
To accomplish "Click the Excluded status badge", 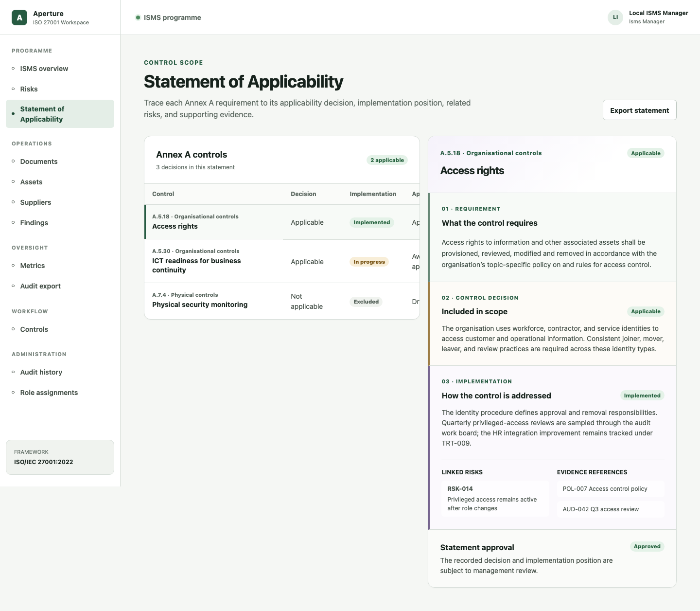I will pyautogui.click(x=366, y=302).
